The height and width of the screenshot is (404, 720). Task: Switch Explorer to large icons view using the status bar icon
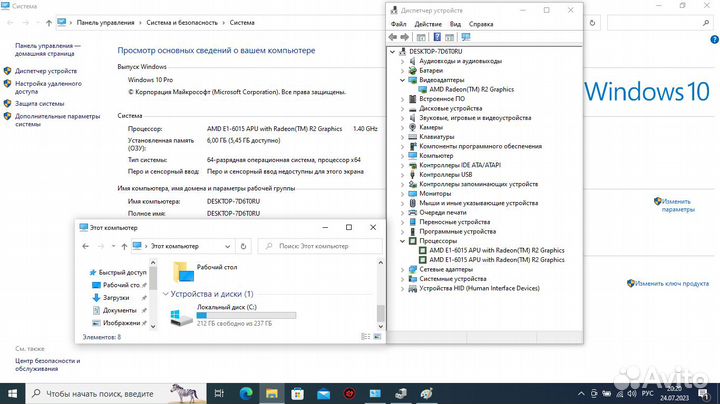(x=377, y=337)
